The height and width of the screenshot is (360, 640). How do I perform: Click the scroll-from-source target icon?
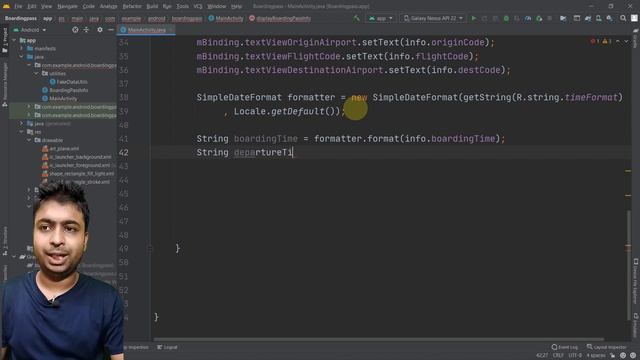click(75, 30)
